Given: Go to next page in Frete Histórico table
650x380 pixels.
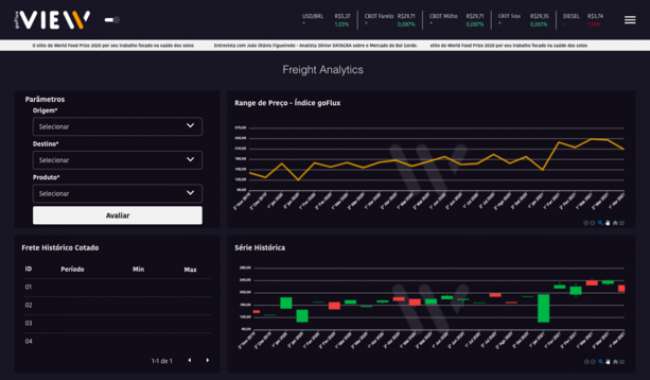Looking at the screenshot, I should 208,360.
